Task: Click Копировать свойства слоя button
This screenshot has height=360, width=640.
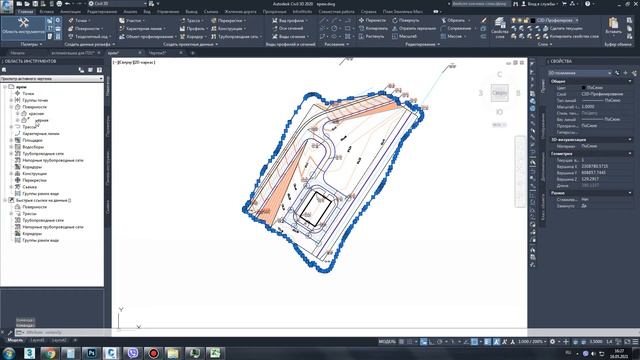Action: pyautogui.click(x=571, y=36)
